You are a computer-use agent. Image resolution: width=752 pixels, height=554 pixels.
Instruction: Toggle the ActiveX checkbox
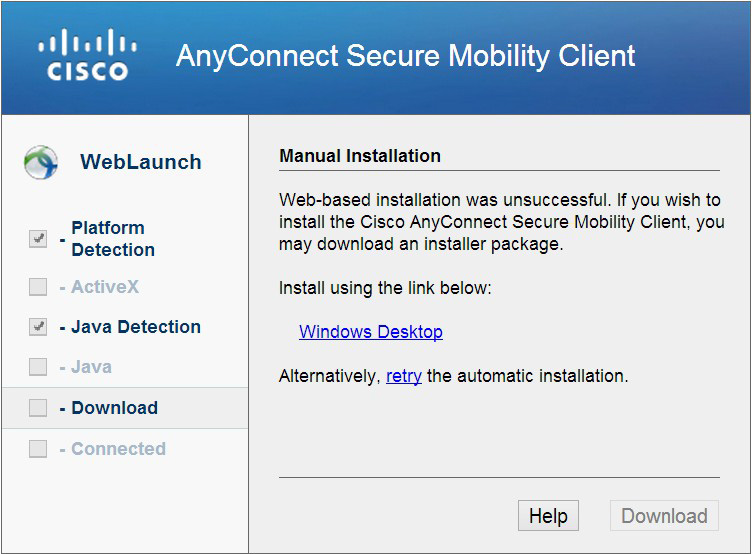(38, 287)
